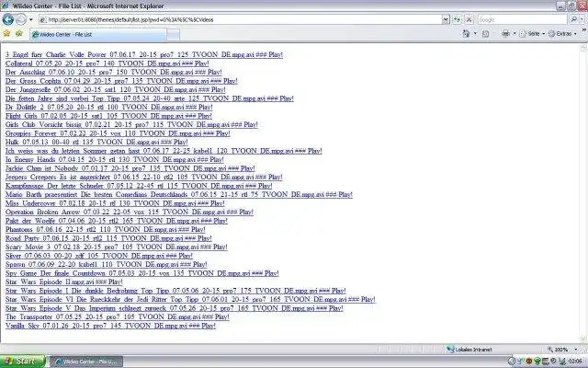Click the 100% zoom level button

coord(558,350)
